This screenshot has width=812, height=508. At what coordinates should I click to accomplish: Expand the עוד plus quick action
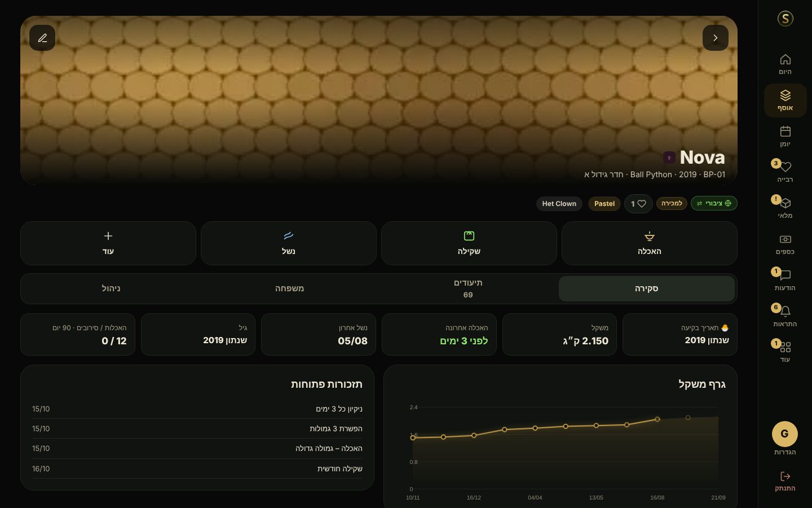(x=108, y=243)
